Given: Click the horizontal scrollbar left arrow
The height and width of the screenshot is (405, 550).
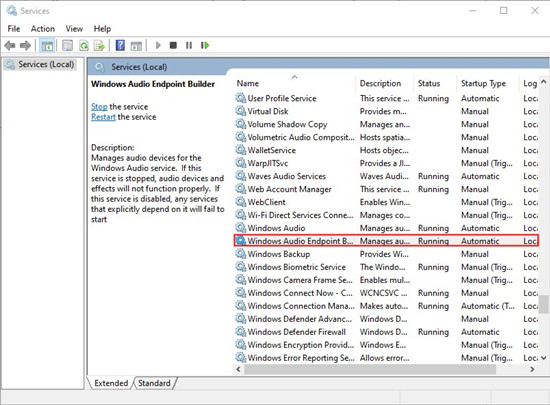Looking at the screenshot, I should click(x=239, y=369).
